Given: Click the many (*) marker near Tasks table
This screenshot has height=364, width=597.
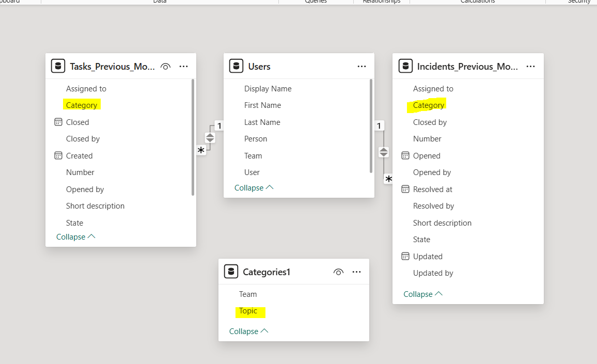Looking at the screenshot, I should click(x=201, y=150).
